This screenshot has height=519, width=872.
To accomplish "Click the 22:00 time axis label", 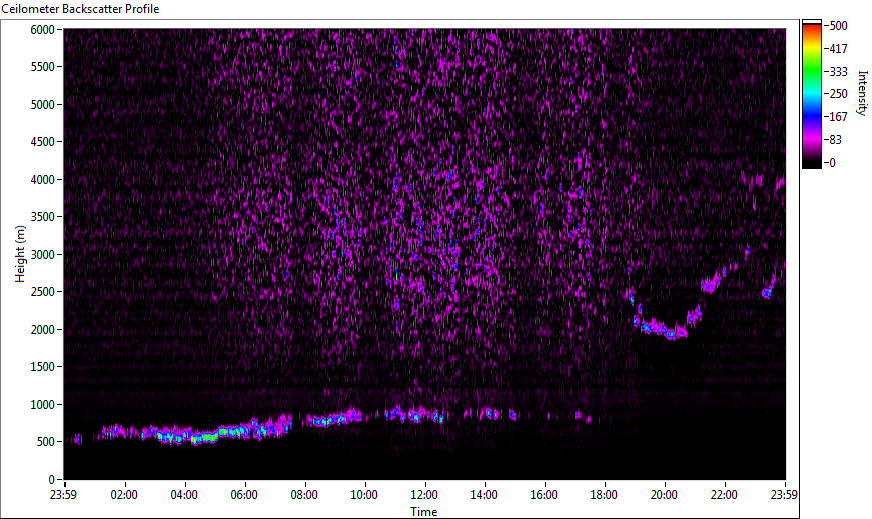I will 725,495.
